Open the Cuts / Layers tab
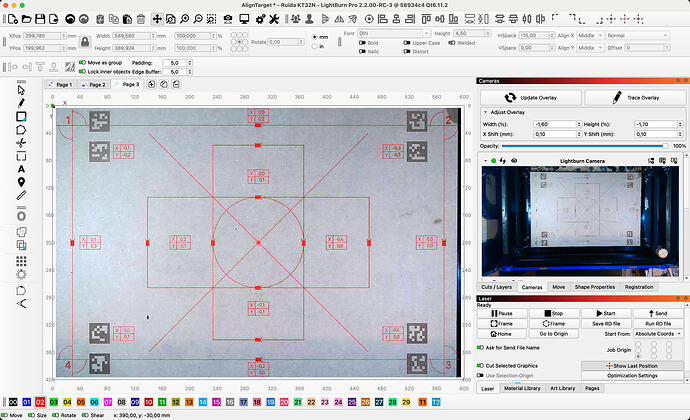The image size is (690, 420). [496, 287]
